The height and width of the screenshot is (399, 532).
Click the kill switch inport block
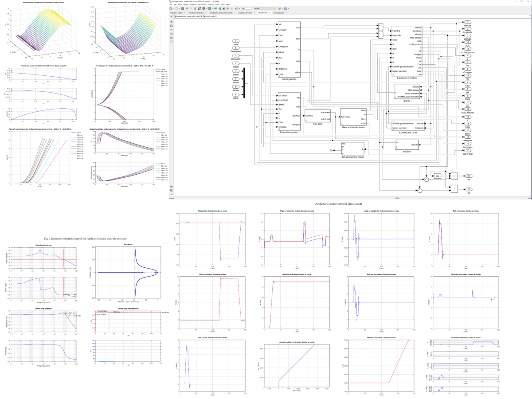tap(236, 55)
